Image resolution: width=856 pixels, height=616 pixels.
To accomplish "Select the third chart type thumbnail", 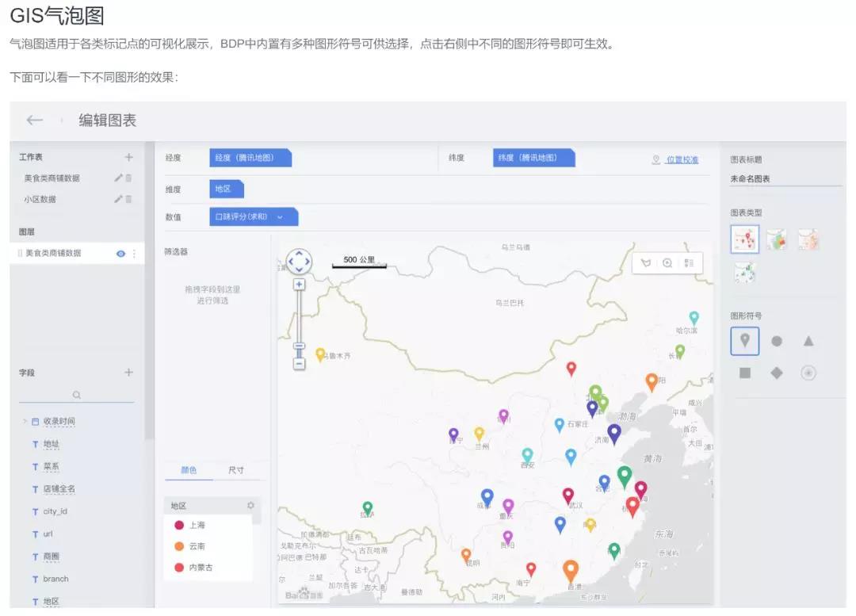I will pyautogui.click(x=808, y=239).
